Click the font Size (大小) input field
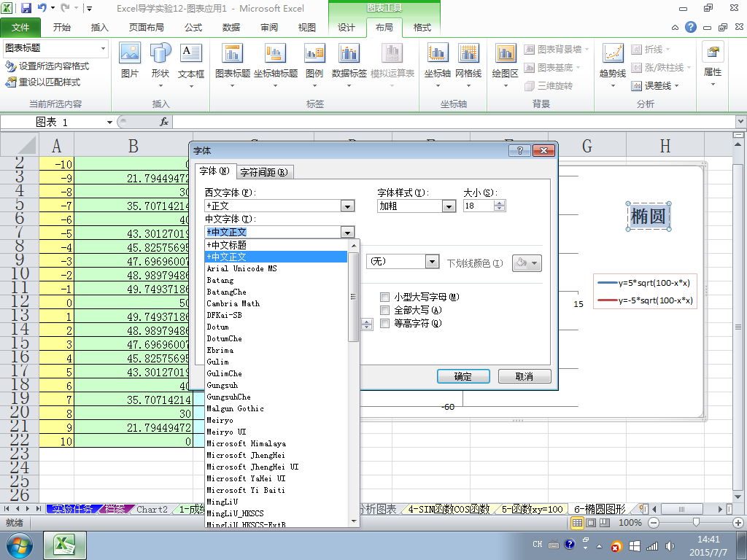The height and width of the screenshot is (560, 747). [x=479, y=206]
